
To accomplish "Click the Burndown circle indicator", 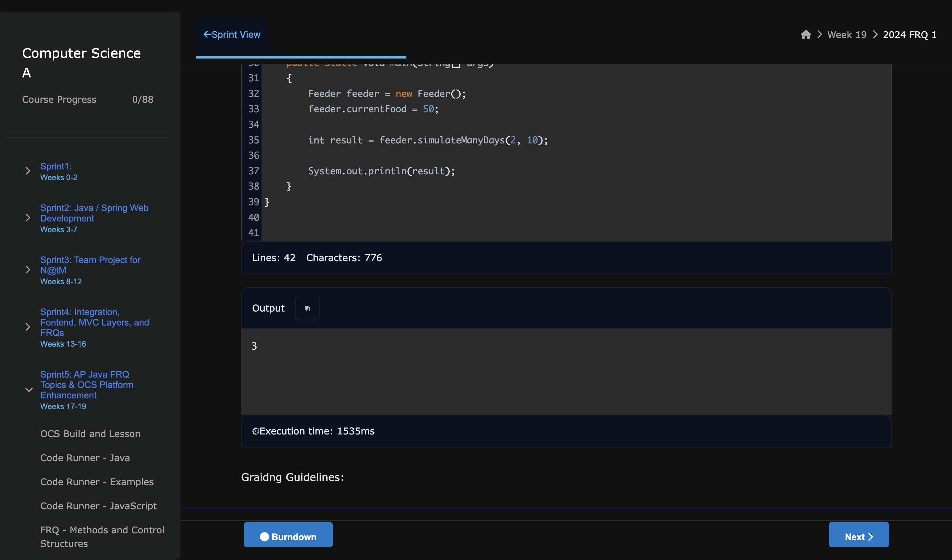I will tap(264, 537).
